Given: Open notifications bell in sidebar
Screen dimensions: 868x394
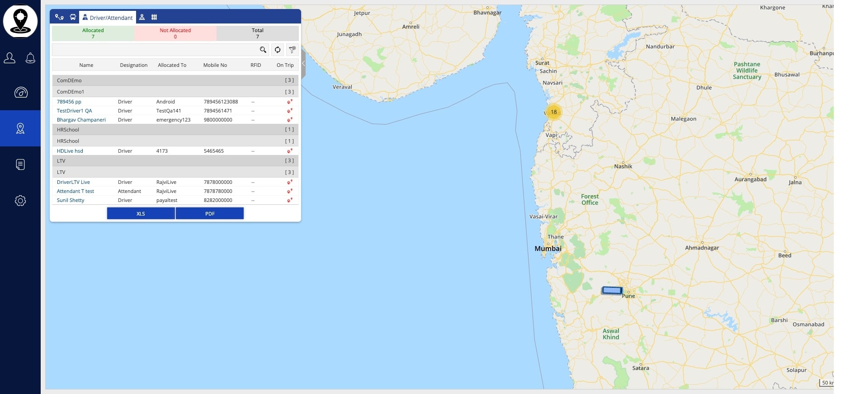Looking at the screenshot, I should tap(30, 58).
